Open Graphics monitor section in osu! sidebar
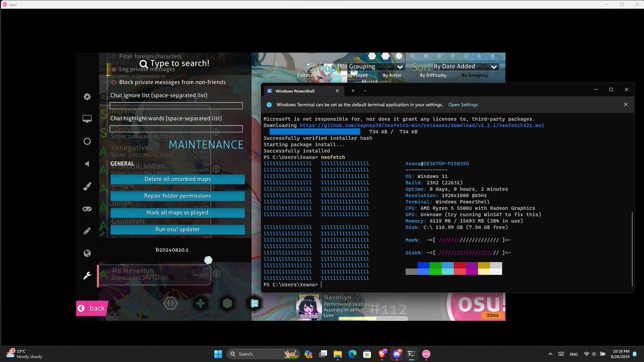This screenshot has height=362, width=644. tap(87, 119)
